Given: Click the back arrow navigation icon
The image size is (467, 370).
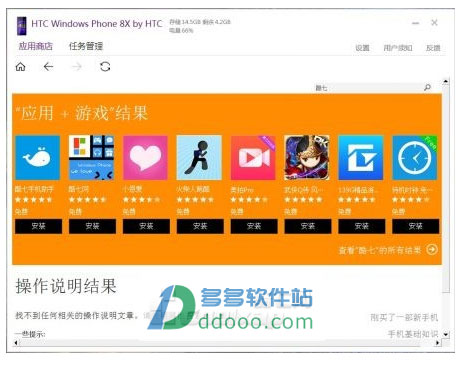Looking at the screenshot, I should click(48, 67).
